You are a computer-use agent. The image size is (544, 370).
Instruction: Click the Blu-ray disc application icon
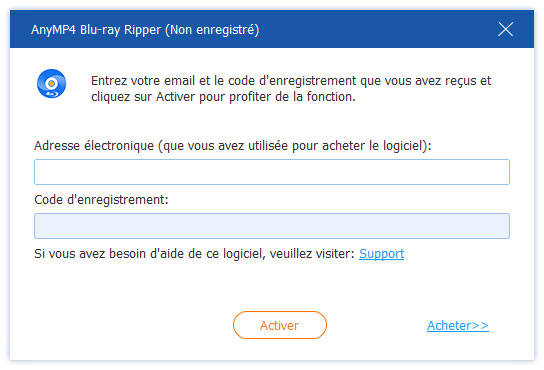coord(51,84)
